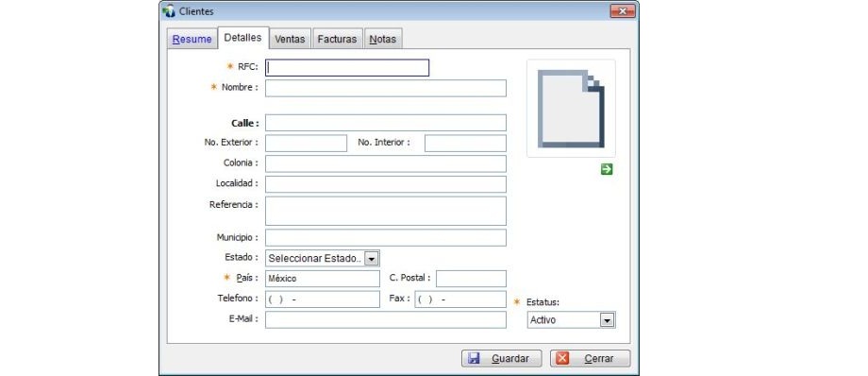
Task: Click the E-Mail input field
Action: 385,319
